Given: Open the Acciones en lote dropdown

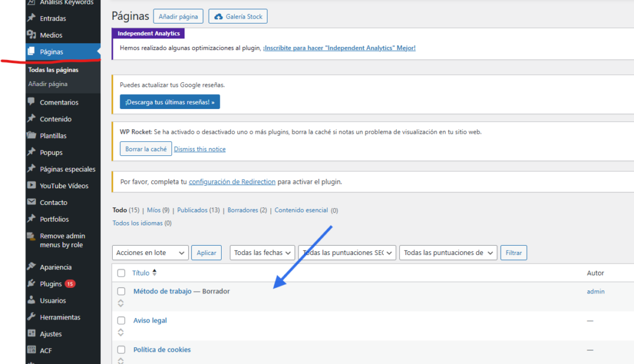Looking at the screenshot, I should point(150,253).
